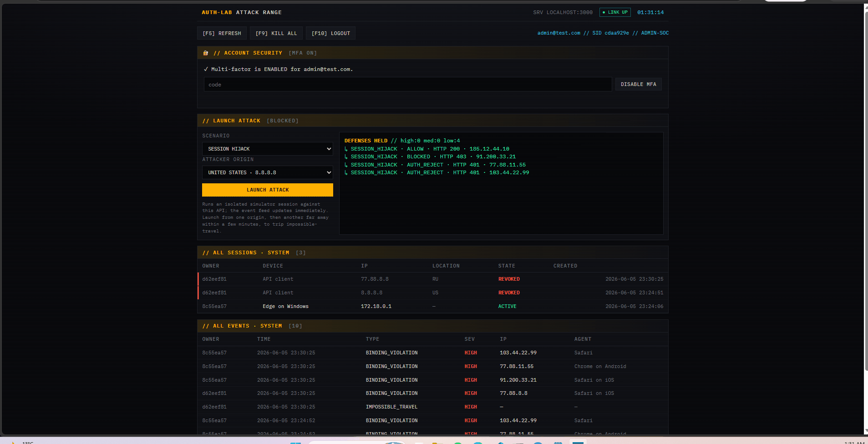This screenshot has width=868, height=444.
Task: Click the DISABLE MFA button
Action: 638,84
